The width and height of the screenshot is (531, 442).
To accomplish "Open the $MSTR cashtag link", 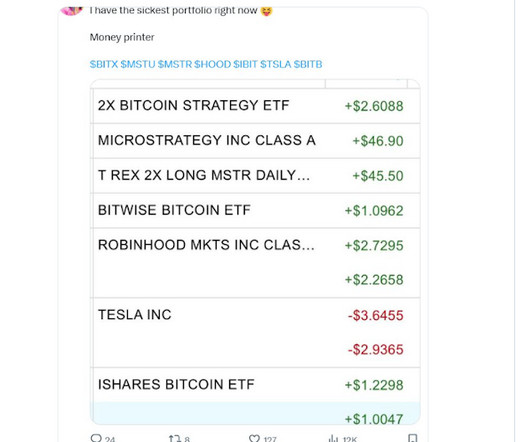I will click(x=175, y=64).
